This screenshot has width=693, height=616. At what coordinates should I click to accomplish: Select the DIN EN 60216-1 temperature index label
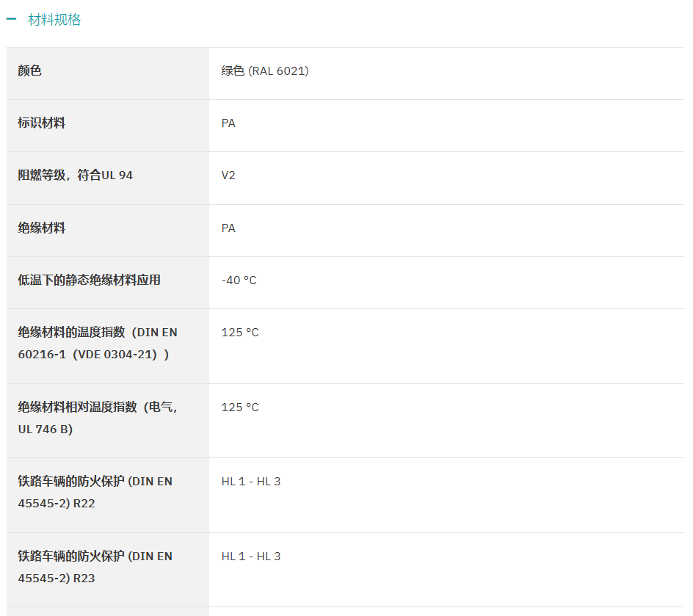(98, 344)
